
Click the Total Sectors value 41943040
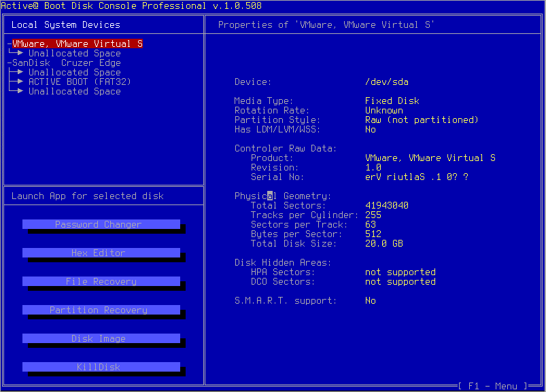(x=387, y=206)
